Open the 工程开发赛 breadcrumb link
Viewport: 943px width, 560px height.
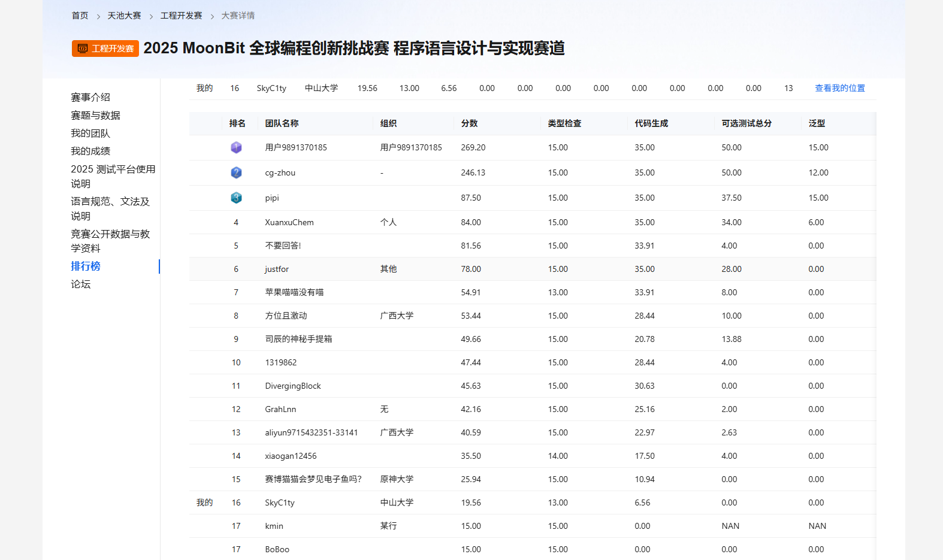(x=181, y=16)
